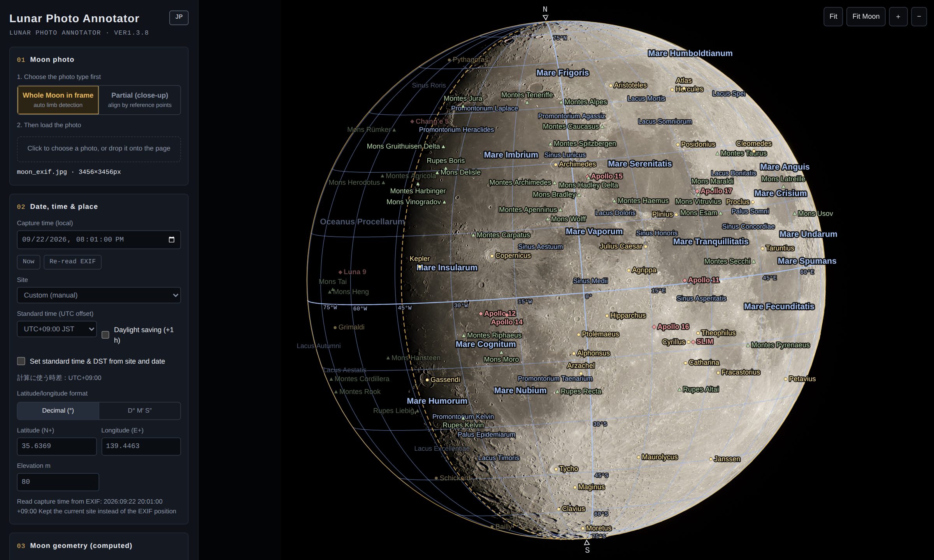
Task: Click Re-read EXIF button
Action: point(72,262)
